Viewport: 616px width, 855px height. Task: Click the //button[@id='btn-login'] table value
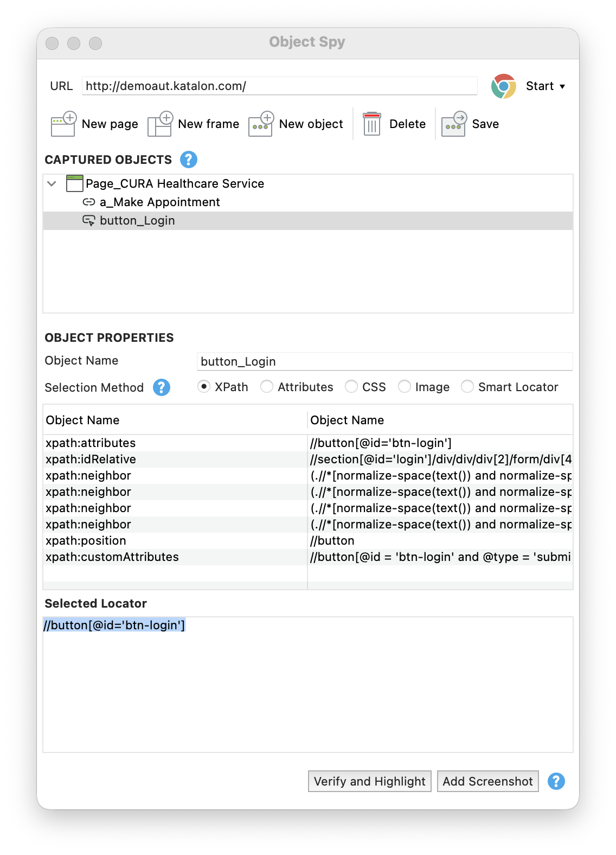click(381, 443)
